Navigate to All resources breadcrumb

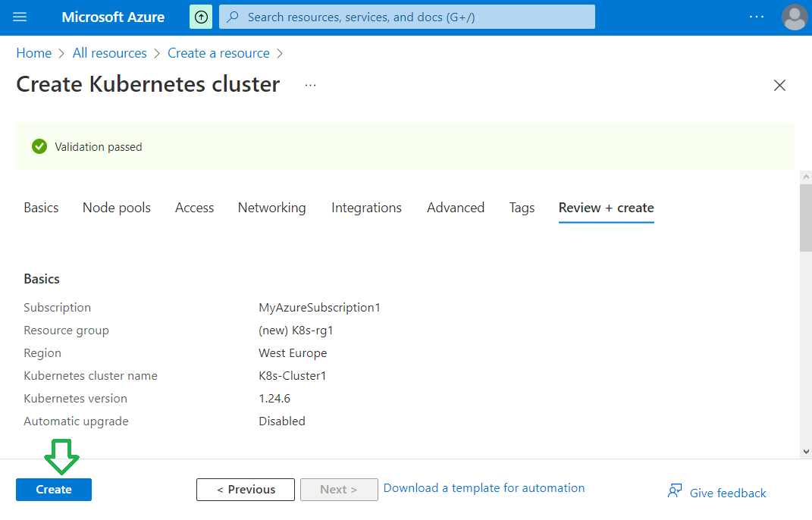[x=110, y=53]
